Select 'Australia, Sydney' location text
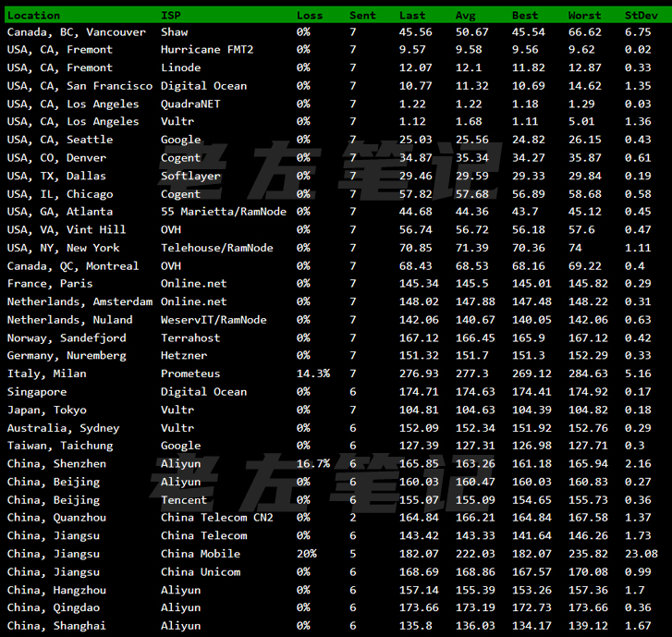Viewport: 672px width, 637px height. point(63,428)
